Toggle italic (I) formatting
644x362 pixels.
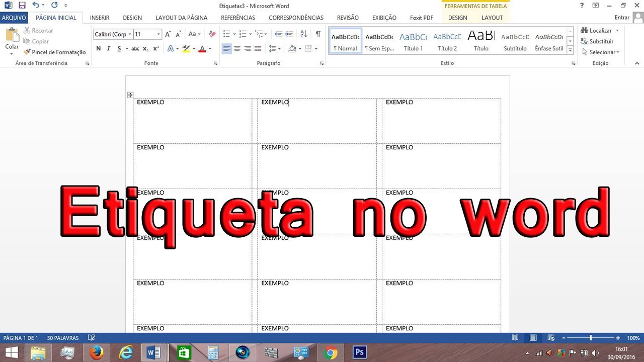click(108, 49)
